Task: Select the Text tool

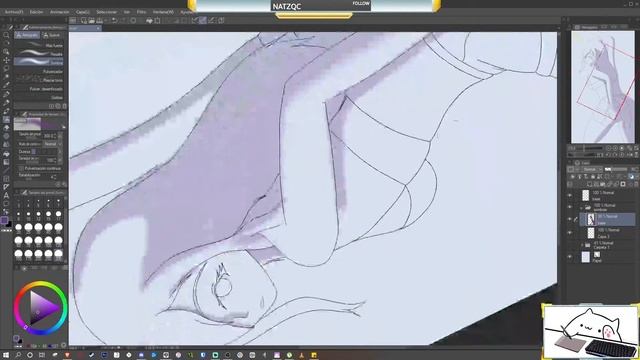Action: point(6,196)
